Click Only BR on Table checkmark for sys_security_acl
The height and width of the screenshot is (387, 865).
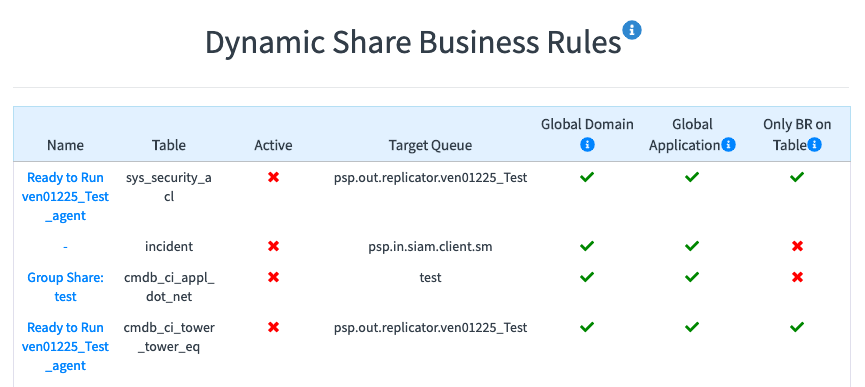coord(797,178)
